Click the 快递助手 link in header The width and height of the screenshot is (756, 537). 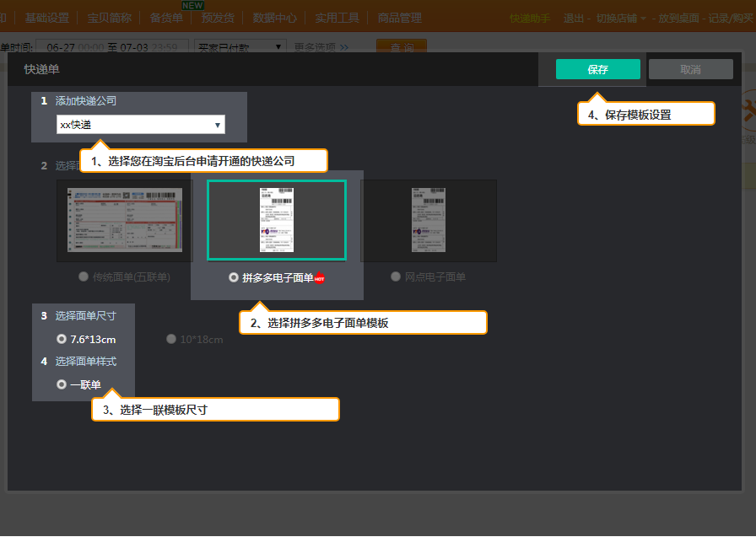click(x=530, y=18)
